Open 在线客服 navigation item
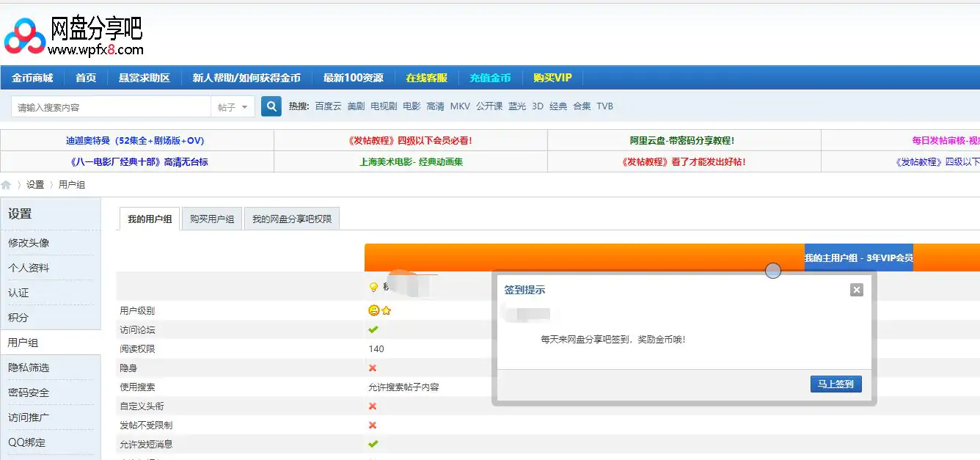 426,78
